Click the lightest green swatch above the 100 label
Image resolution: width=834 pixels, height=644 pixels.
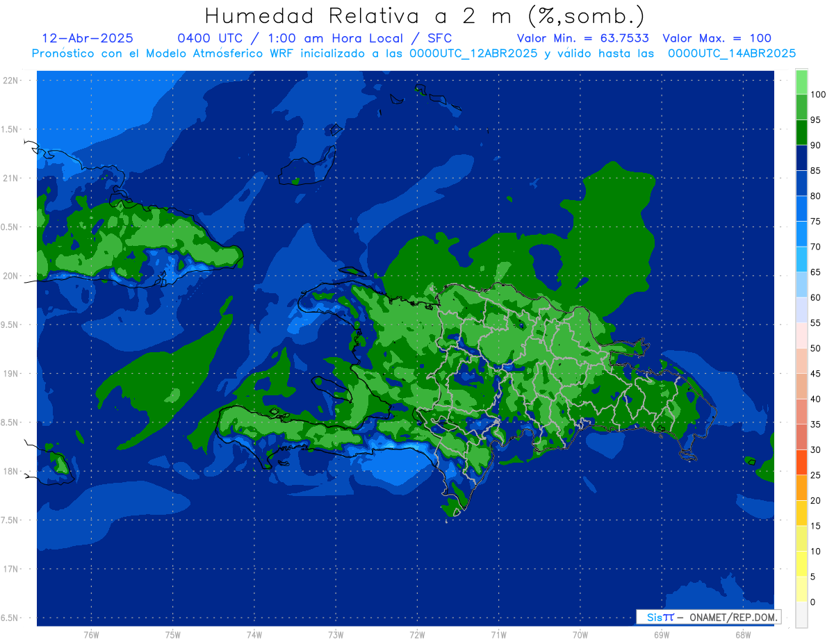click(x=801, y=82)
